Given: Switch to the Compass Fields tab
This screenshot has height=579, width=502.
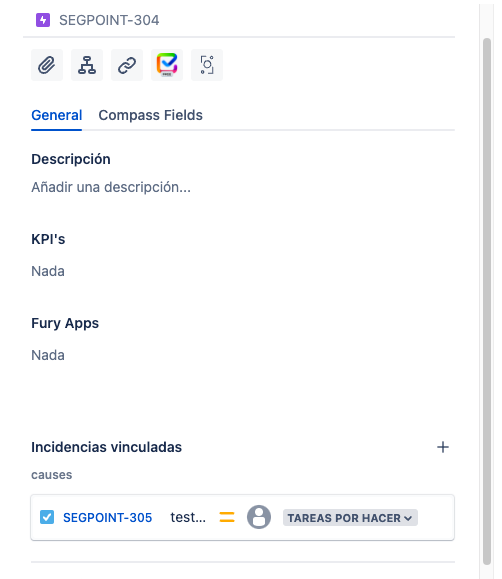Looking at the screenshot, I should [x=150, y=115].
